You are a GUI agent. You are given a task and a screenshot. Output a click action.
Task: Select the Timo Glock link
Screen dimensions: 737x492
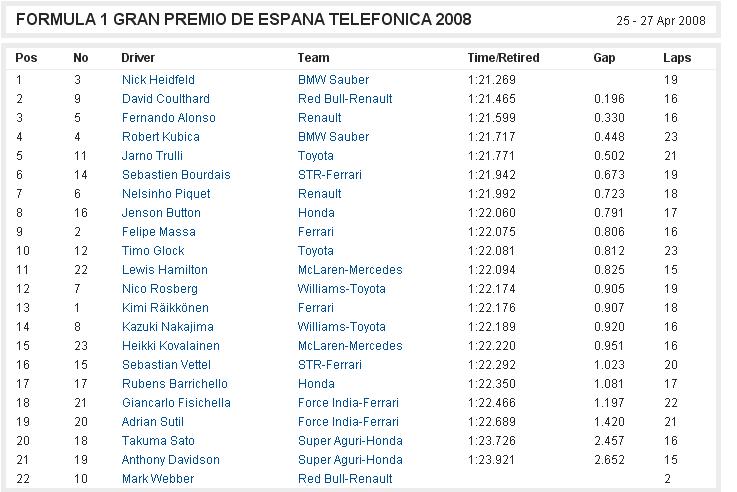pos(153,251)
